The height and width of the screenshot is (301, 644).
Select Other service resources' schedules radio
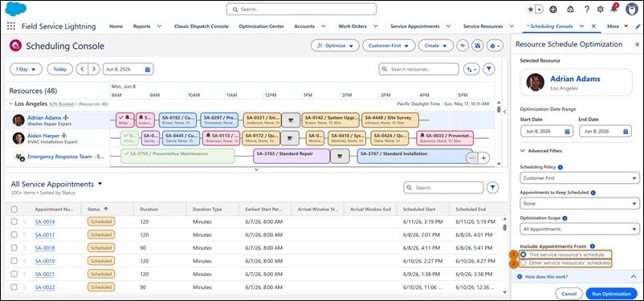tap(524, 262)
